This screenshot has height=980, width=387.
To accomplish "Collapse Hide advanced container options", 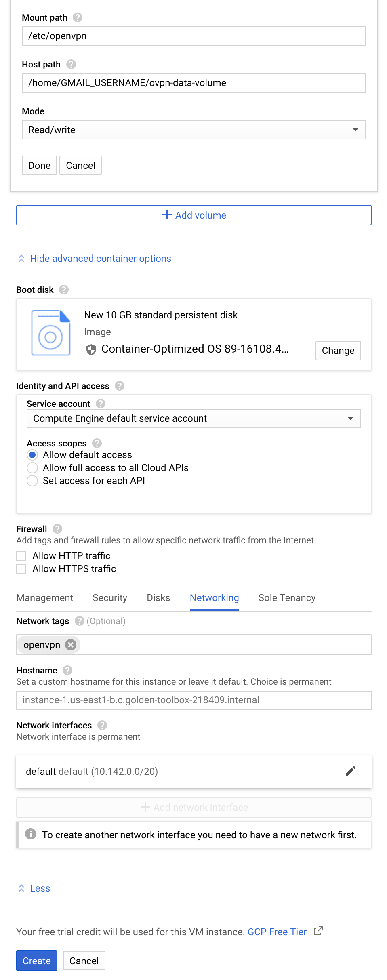I will 100,259.
